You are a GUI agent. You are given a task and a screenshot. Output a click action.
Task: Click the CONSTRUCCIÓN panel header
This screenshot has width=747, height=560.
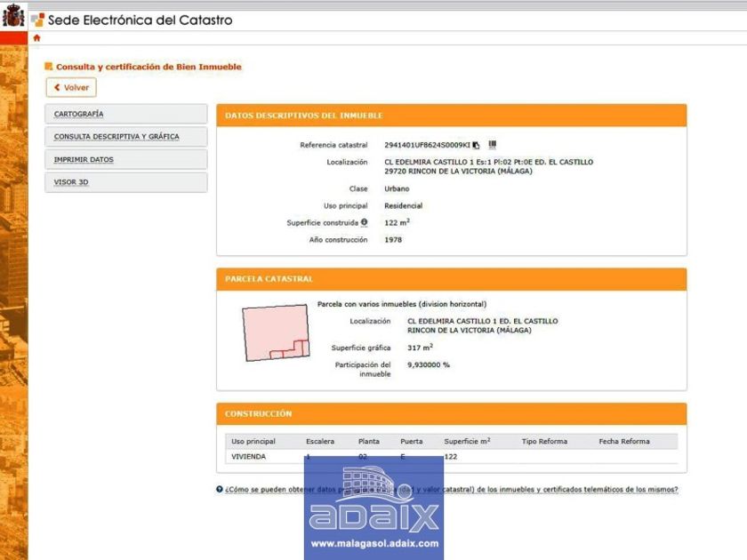(451, 414)
